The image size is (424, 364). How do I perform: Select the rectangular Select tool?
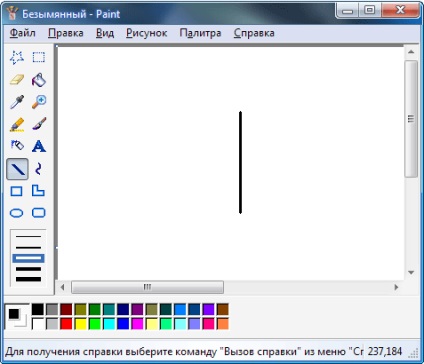pyautogui.click(x=39, y=57)
